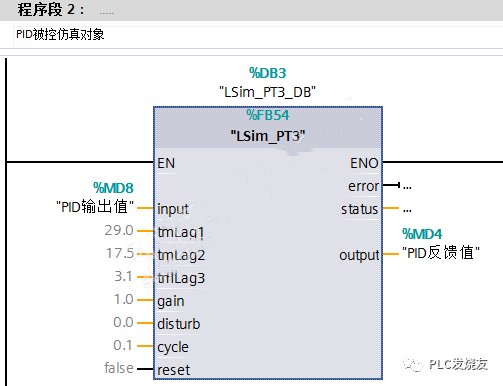This screenshot has width=503, height=386.
Task: Click the network title comment dots
Action: click(x=107, y=13)
